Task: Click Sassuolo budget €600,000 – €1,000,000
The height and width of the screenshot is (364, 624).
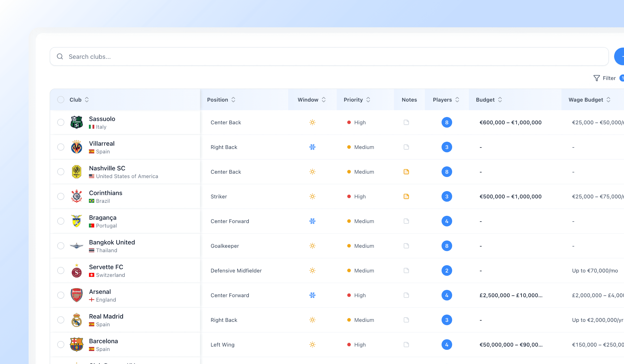Action: point(510,122)
